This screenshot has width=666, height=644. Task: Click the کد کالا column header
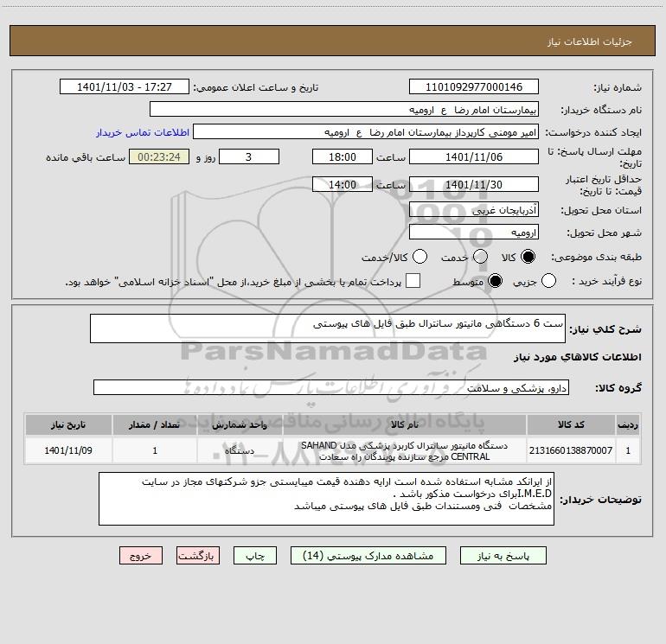571,424
